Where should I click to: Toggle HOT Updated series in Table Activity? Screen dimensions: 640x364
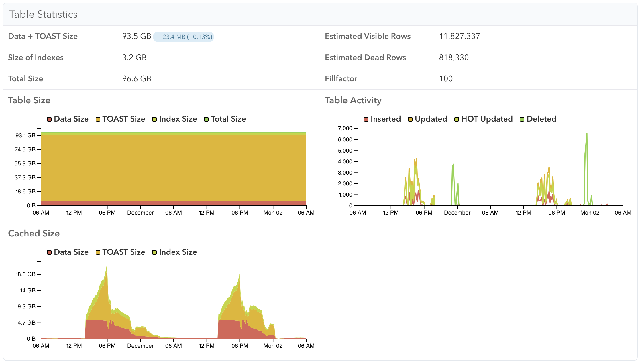[x=484, y=119]
